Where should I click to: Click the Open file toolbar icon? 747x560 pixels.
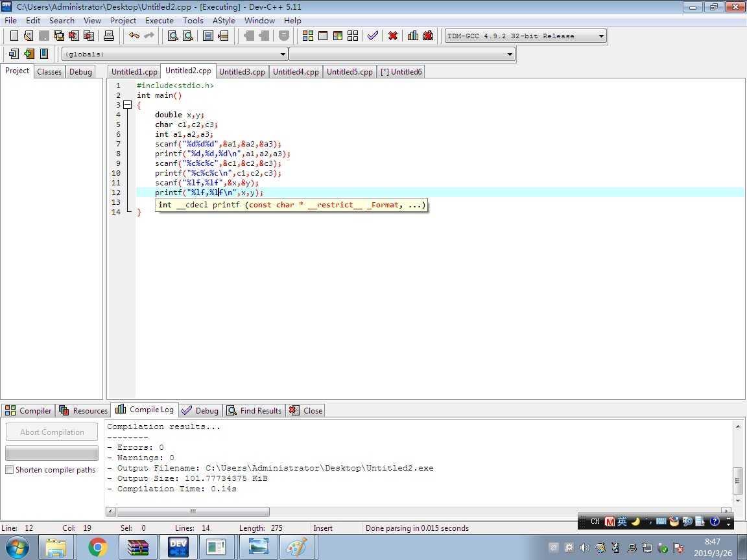point(29,36)
